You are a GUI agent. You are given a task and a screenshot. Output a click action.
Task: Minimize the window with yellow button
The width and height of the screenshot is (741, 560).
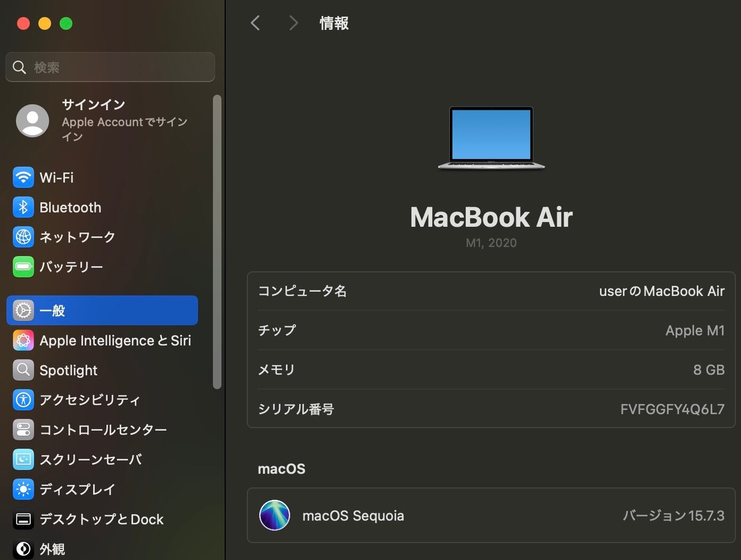coord(45,23)
